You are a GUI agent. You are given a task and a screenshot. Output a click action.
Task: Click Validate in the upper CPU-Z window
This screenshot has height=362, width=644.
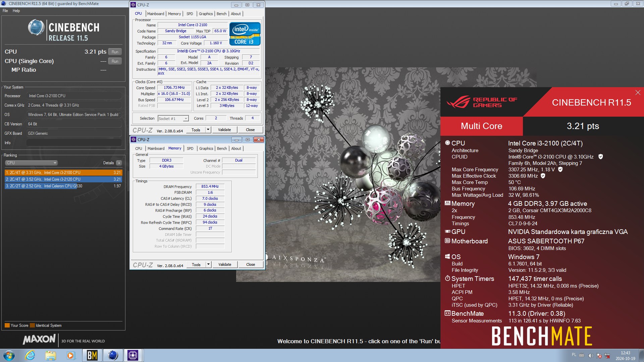(x=224, y=130)
